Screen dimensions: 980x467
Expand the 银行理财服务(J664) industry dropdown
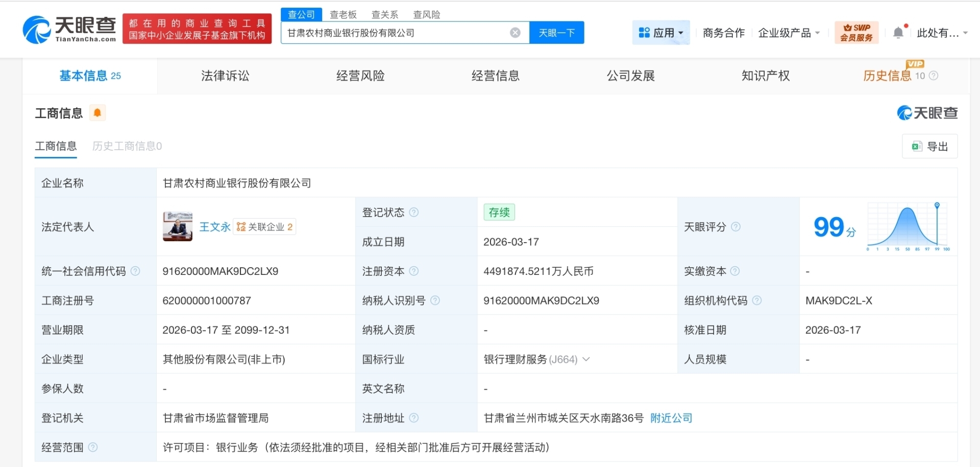coord(587,359)
